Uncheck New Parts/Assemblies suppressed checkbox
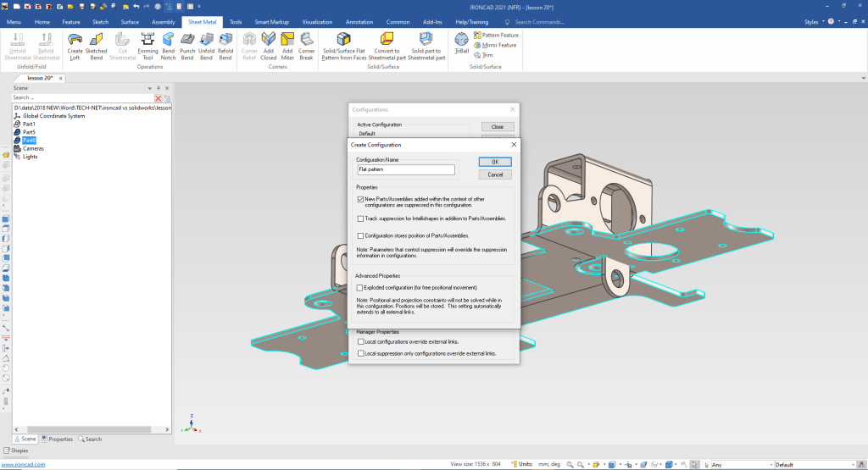Image resolution: width=868 pixels, height=470 pixels. [x=361, y=199]
